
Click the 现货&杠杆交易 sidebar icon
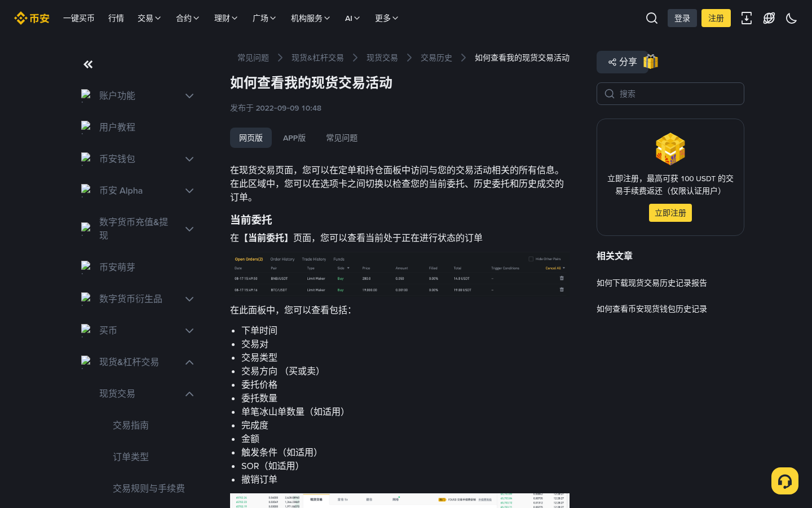[x=86, y=362]
